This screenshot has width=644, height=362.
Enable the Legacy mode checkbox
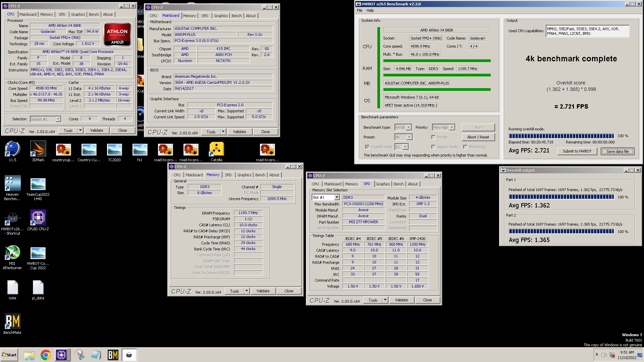[x=433, y=147]
